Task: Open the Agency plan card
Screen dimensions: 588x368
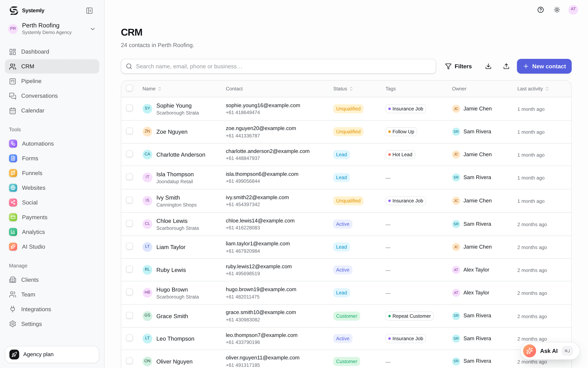Action: click(x=52, y=354)
